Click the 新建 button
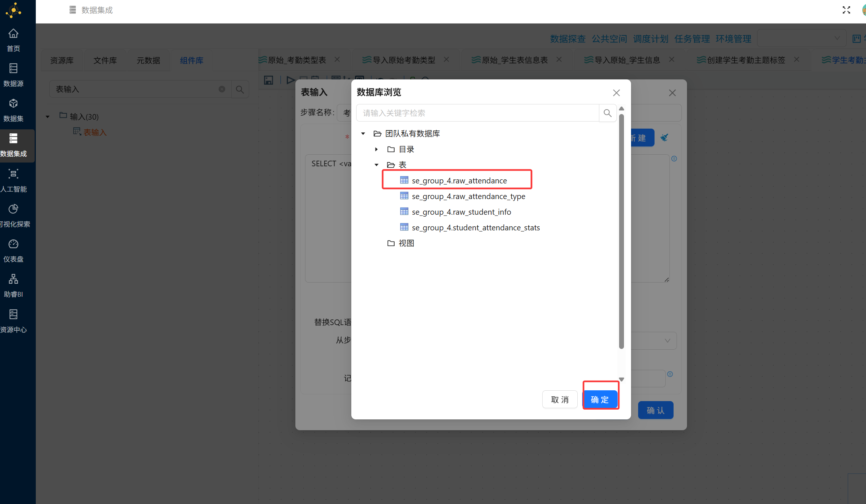 coord(642,138)
